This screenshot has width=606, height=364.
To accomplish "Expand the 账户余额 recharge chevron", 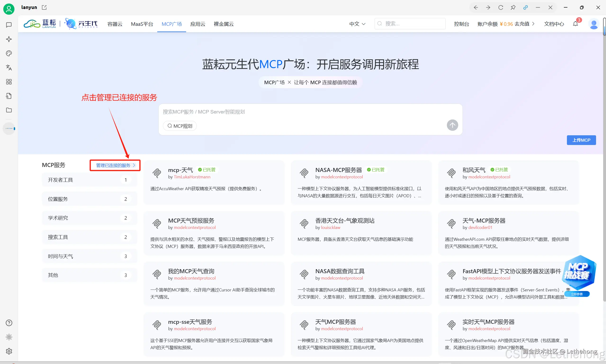I will (533, 24).
